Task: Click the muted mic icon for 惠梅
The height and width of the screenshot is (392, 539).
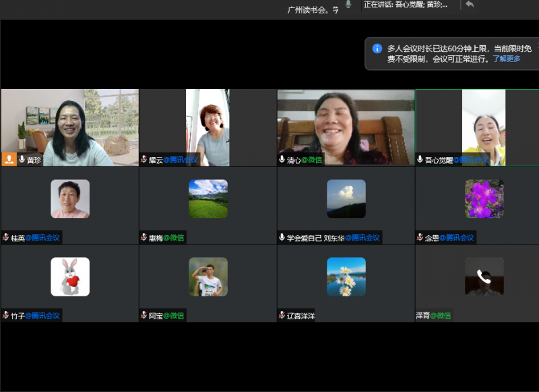Action: [144, 238]
